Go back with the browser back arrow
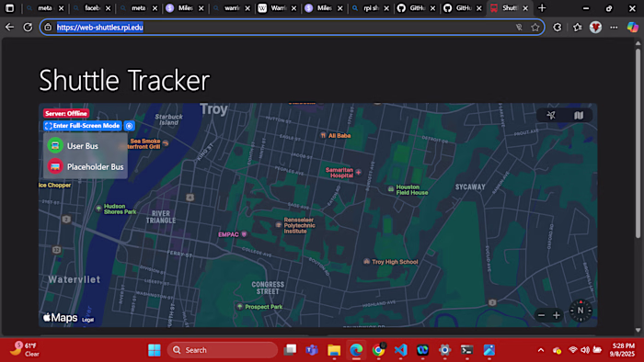Viewport: 644px width, 362px height. tap(9, 27)
